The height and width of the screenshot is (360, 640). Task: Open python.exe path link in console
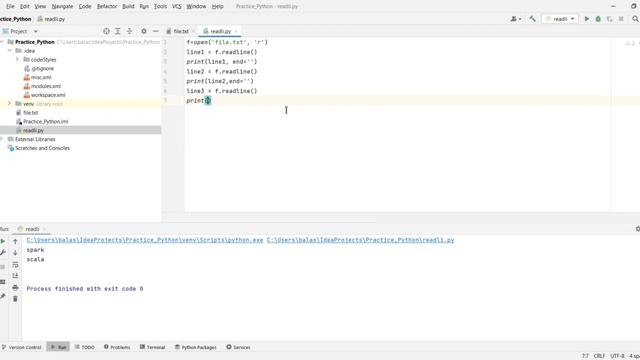144,240
